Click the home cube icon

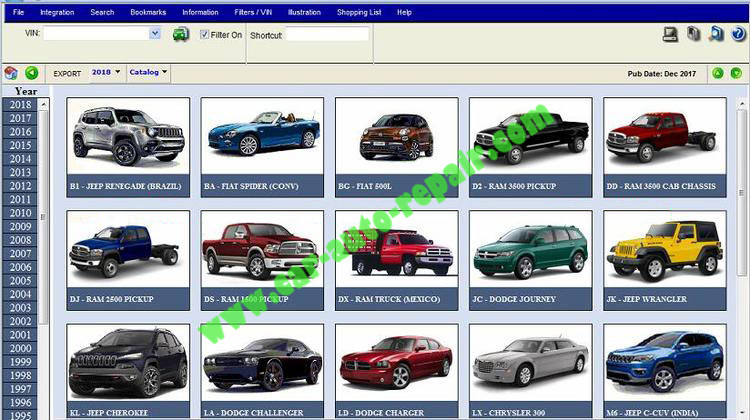coord(11,73)
